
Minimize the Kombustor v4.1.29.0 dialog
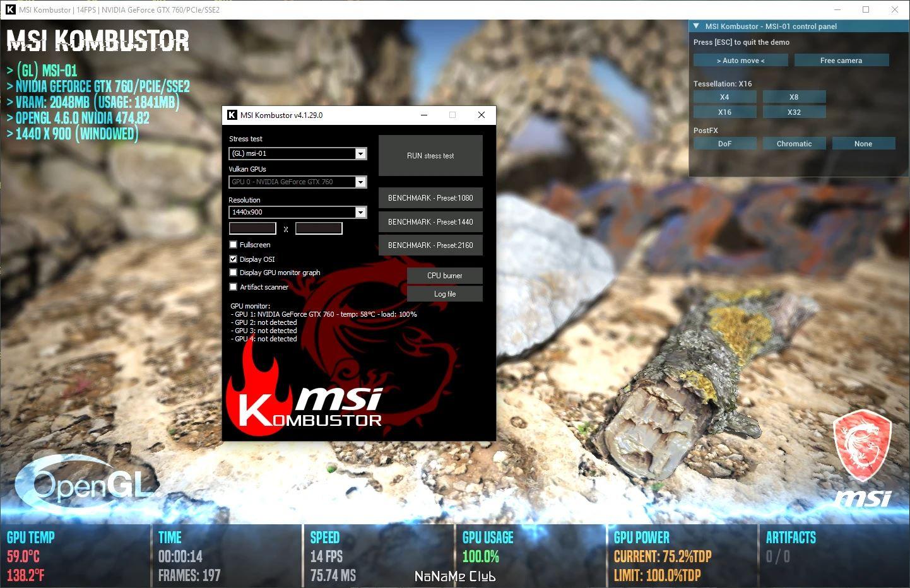[424, 115]
